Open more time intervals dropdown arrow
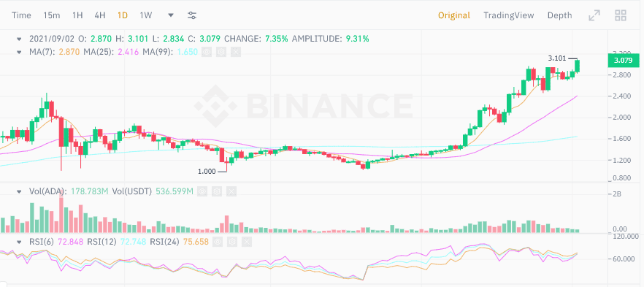Image resolution: width=644 pixels, height=287 pixels. pos(171,15)
